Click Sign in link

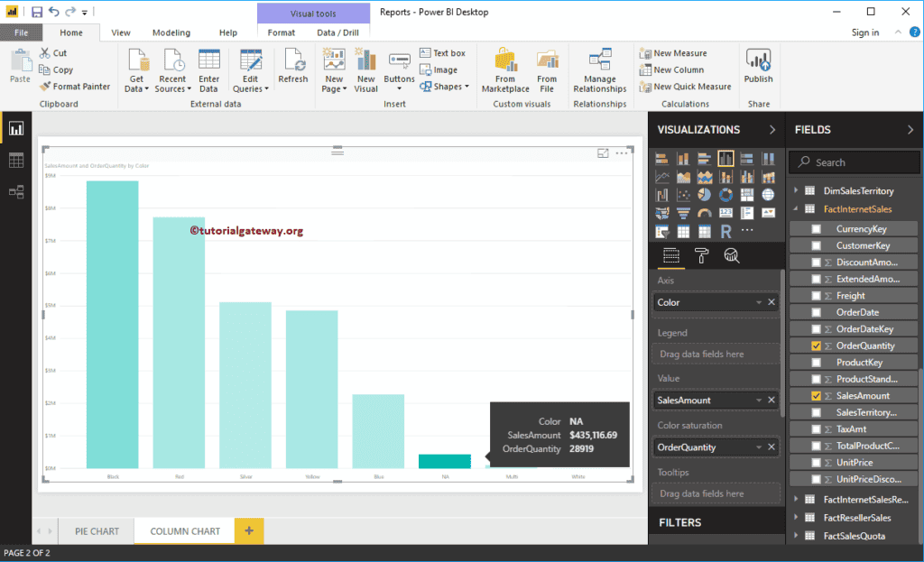[x=865, y=32]
